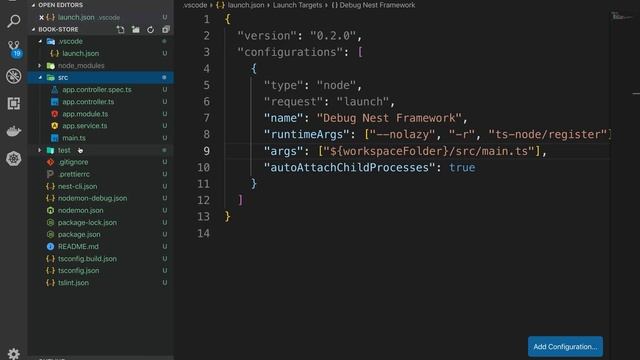Open the Docker view icon
The image size is (640, 360).
13,131
